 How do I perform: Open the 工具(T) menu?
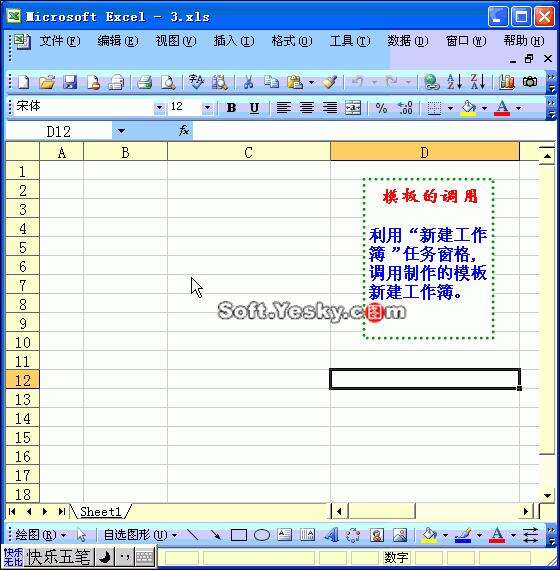coord(350,41)
